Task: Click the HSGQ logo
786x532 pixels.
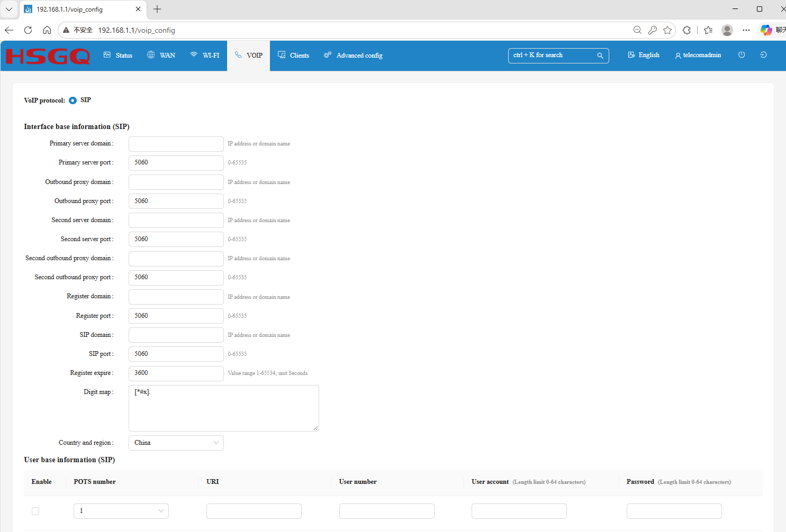Action: (48, 56)
